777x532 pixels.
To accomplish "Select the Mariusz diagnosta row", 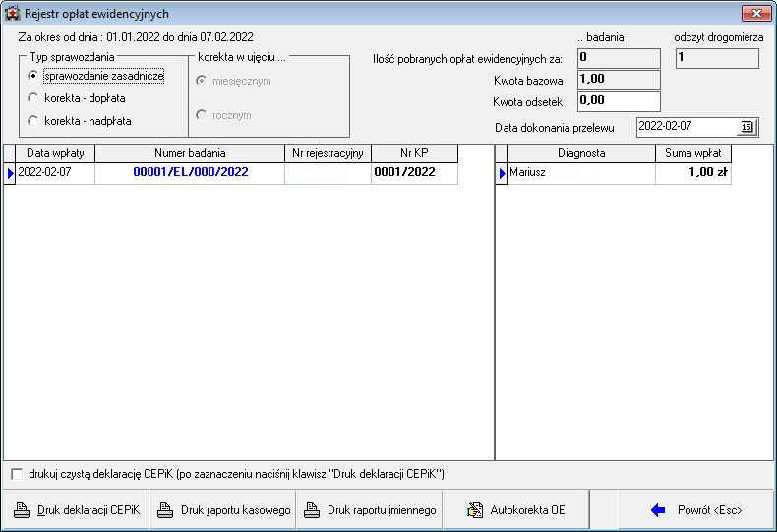I will [x=580, y=172].
